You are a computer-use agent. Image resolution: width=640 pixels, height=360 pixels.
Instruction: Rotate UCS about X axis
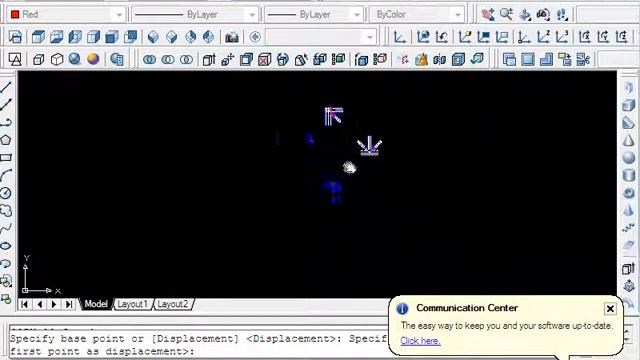pos(584,37)
